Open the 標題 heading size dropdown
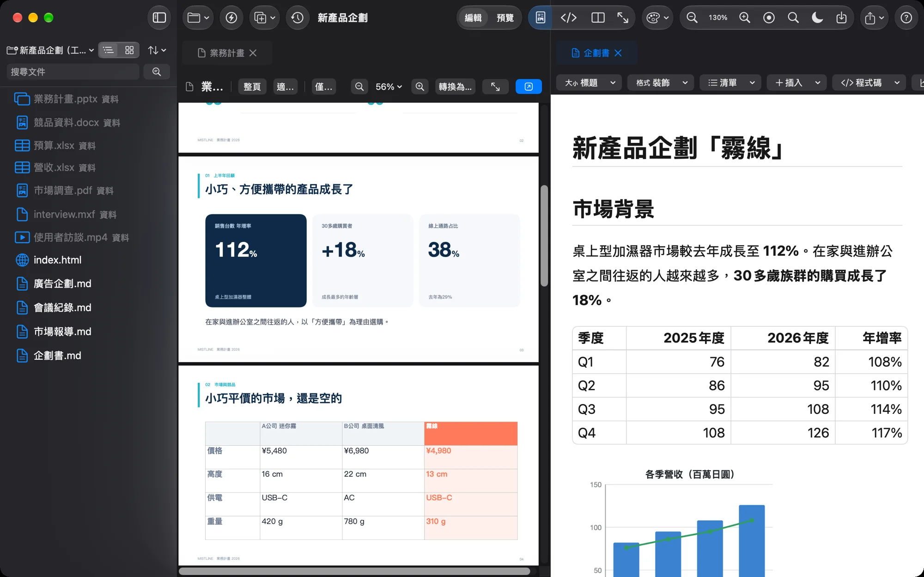This screenshot has height=577, width=924. [x=589, y=83]
